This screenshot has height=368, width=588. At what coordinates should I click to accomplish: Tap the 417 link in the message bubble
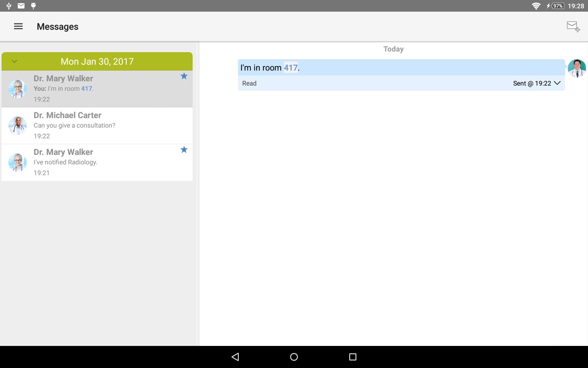[x=291, y=67]
